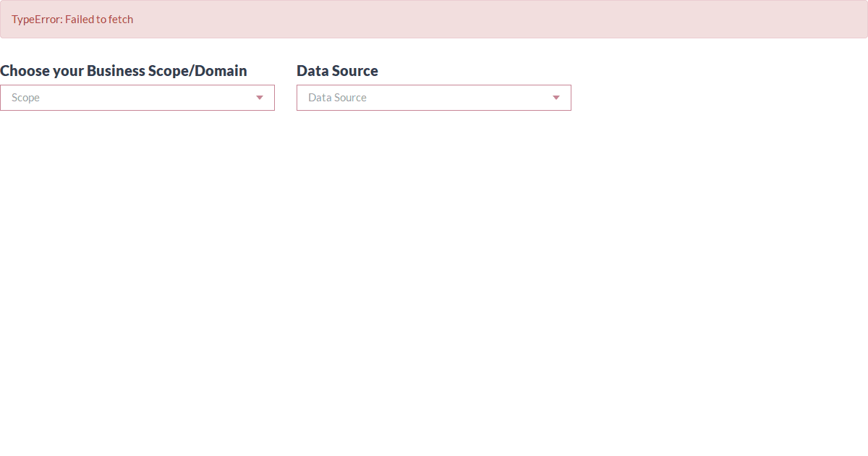Open the Scope dropdown field
Screen dimensions: 868x456
(x=137, y=98)
